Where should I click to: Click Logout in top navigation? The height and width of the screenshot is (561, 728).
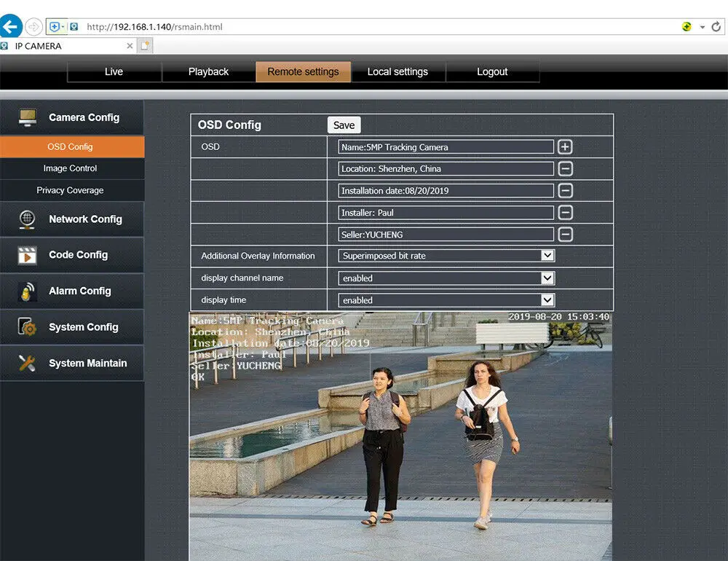pyautogui.click(x=492, y=71)
